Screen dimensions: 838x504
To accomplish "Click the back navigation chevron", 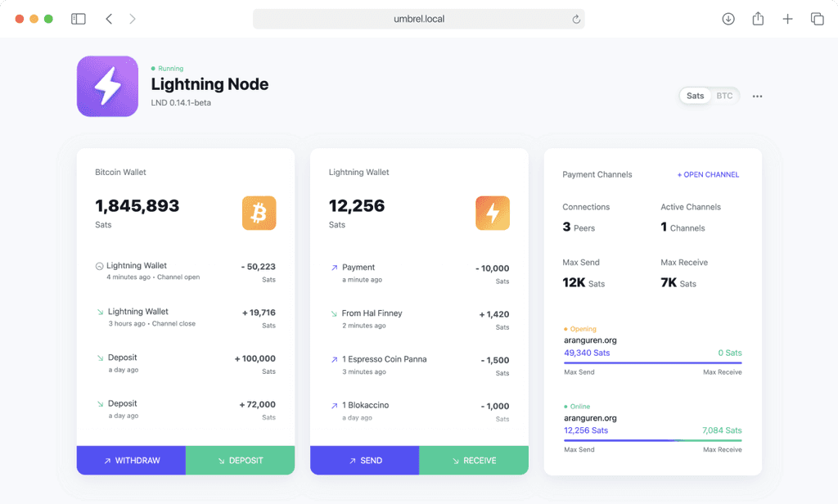I will click(x=109, y=18).
